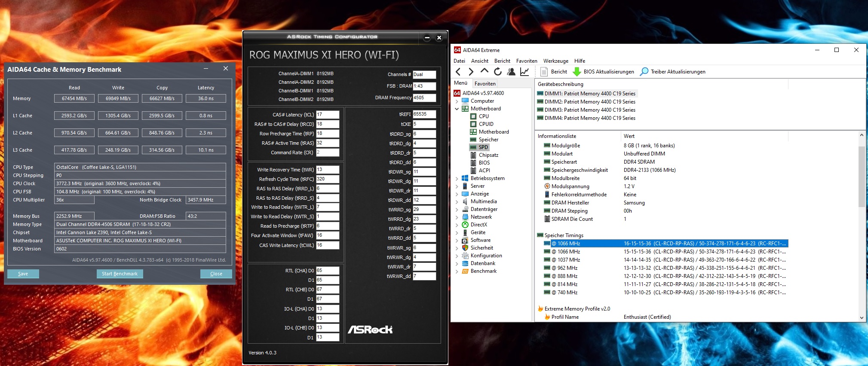Select the @ 740 MHz timing row
868x366 pixels.
pyautogui.click(x=666, y=293)
